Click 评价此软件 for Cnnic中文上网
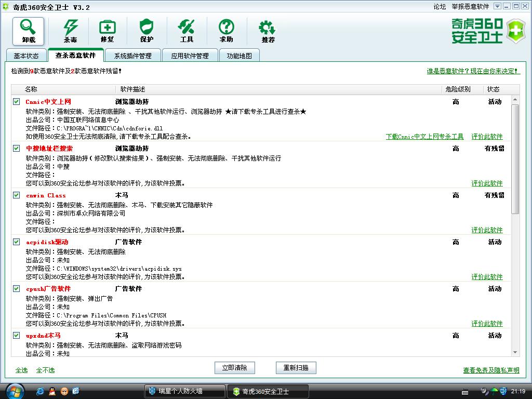 click(x=487, y=137)
